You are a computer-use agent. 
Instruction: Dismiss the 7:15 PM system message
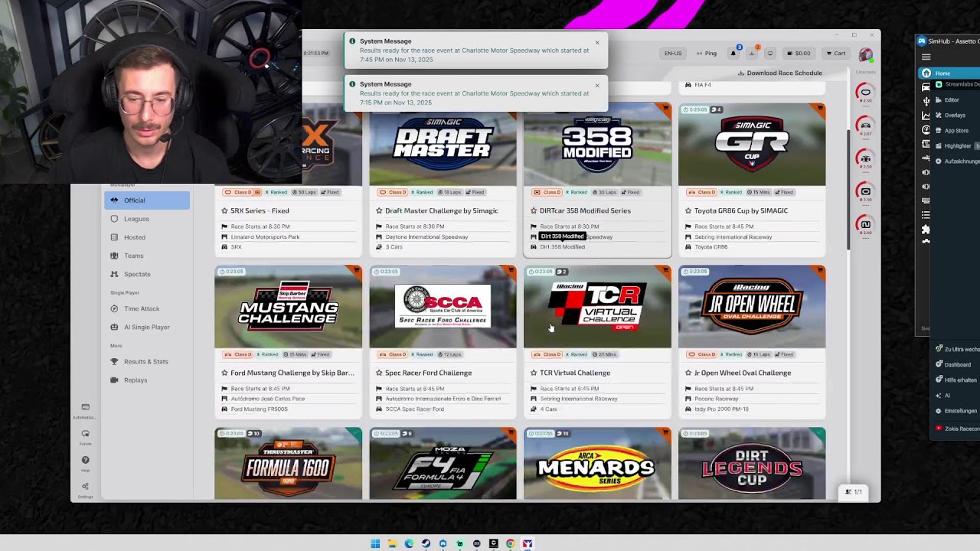tap(597, 85)
